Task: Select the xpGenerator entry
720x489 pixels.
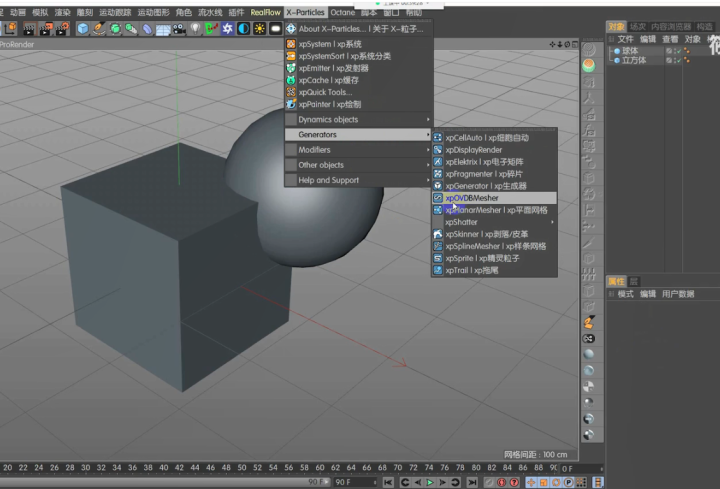Action: 494,186
